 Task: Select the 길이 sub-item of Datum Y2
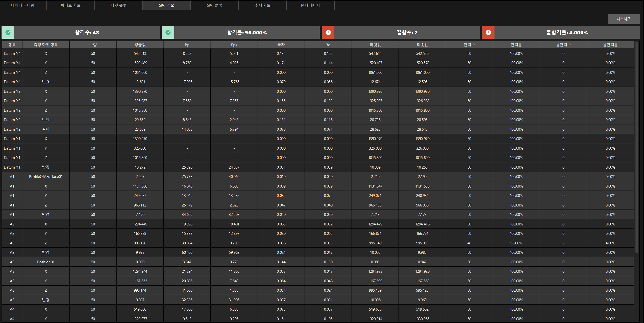tap(46, 129)
